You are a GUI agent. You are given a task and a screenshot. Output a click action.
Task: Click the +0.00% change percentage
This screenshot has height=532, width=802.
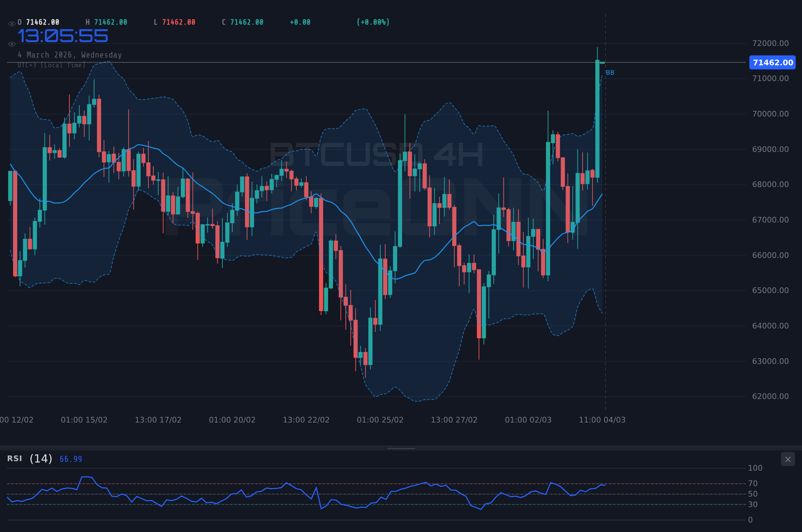point(373,22)
